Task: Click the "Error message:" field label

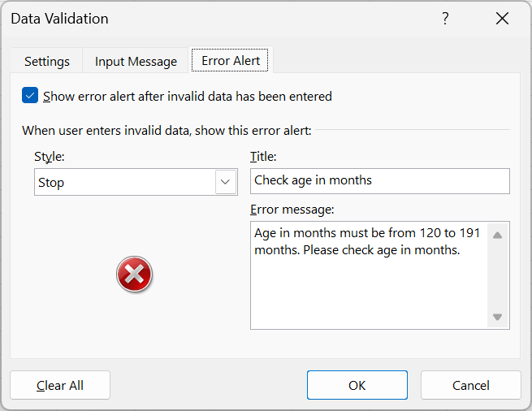Action: click(x=292, y=210)
